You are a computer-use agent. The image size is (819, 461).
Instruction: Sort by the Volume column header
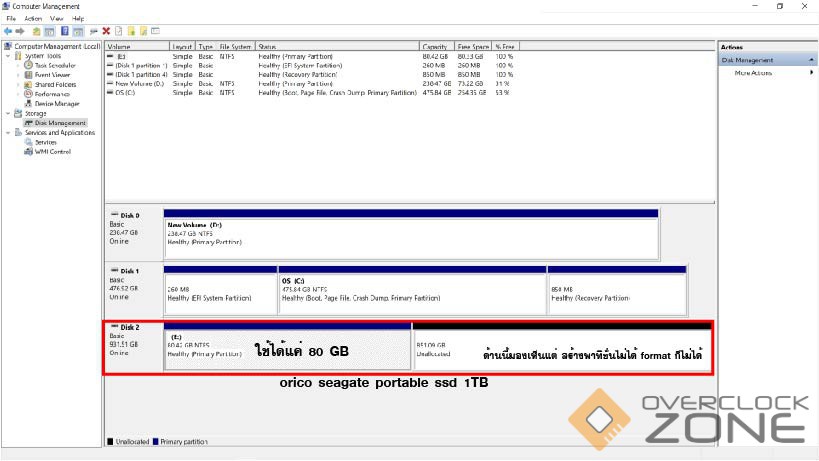137,46
